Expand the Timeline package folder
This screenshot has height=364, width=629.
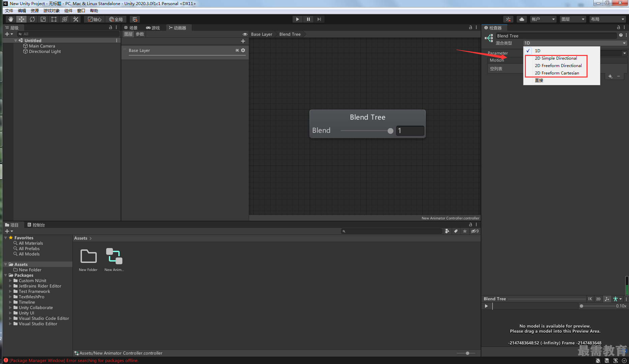pos(10,302)
